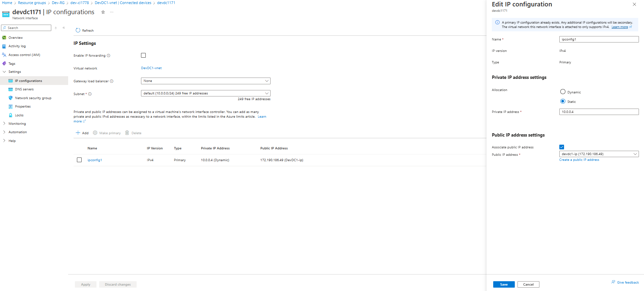
Task: Click info icon next to Enable IP forwarding
Action: 109,56
